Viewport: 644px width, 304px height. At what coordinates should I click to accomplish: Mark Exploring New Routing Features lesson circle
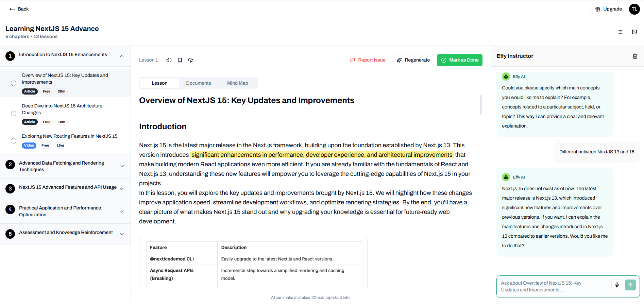14,141
